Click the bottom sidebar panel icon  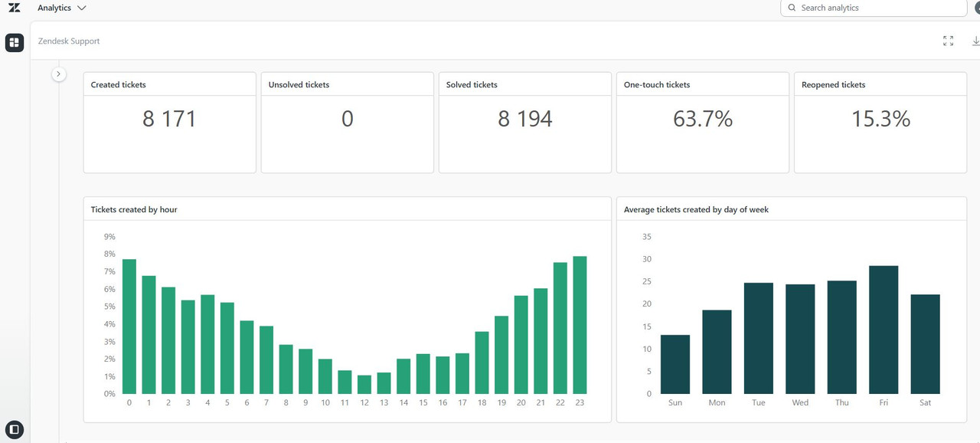click(15, 428)
